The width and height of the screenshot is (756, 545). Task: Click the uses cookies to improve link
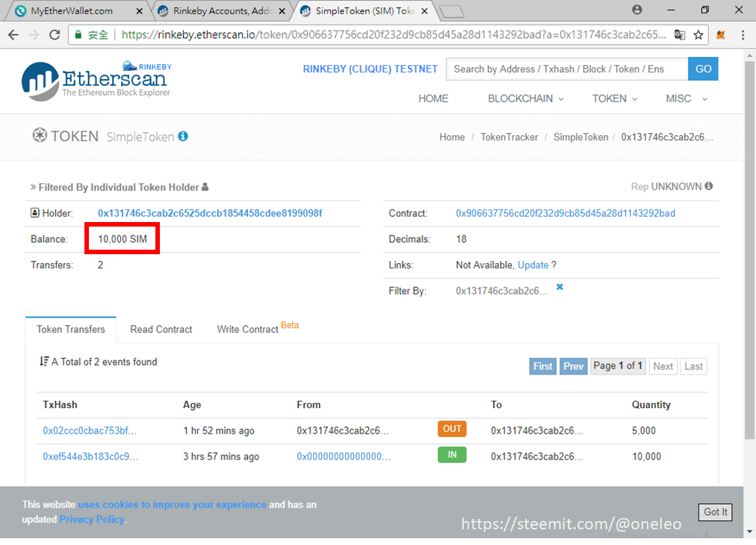[x=172, y=505]
